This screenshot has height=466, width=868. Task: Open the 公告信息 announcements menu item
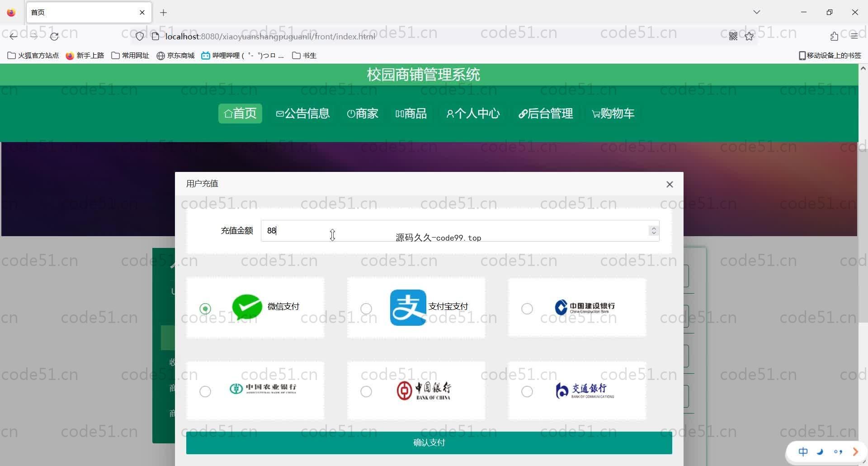pos(303,113)
